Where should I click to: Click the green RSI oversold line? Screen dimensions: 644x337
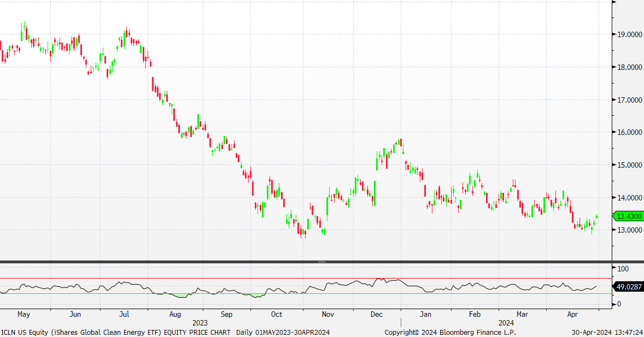[306, 293]
